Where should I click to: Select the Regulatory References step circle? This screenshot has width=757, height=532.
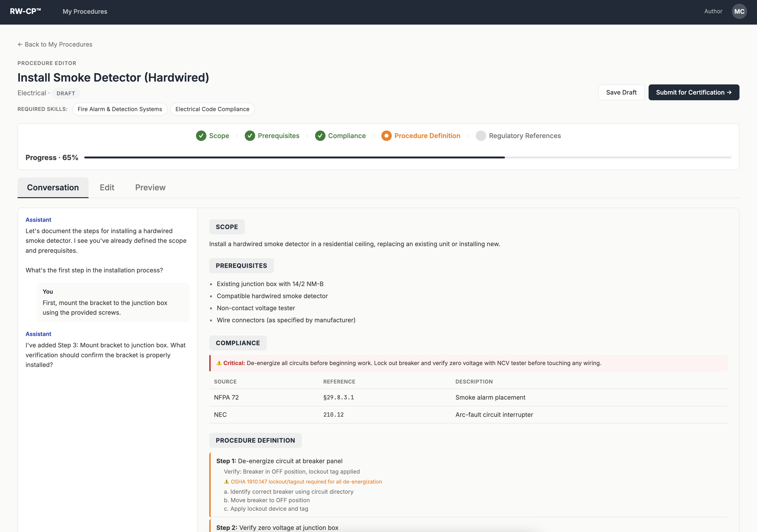481,136
